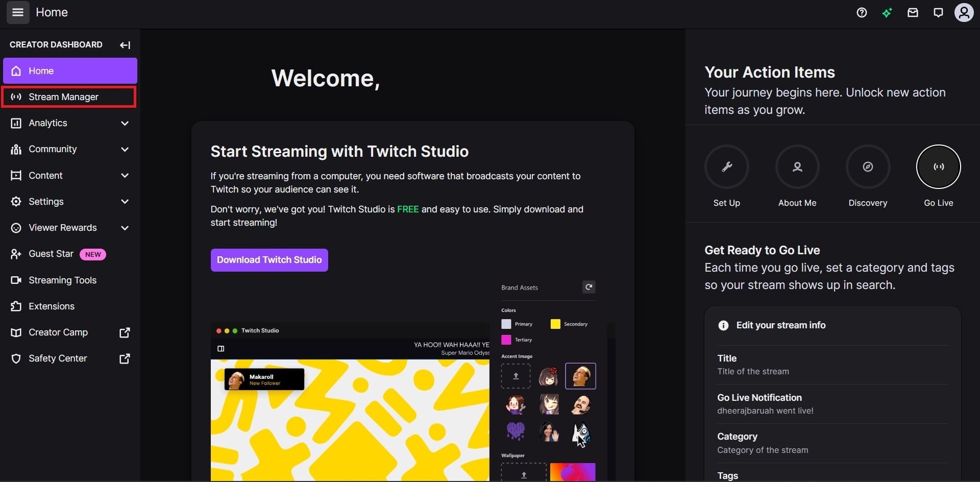Open the hamburger navigation menu

(18, 12)
